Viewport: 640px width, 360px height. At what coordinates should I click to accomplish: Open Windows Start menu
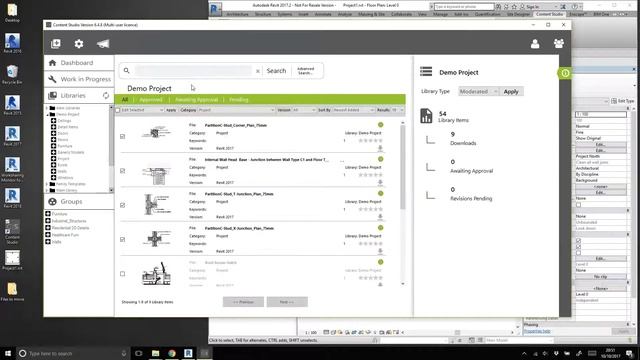pyautogui.click(x=8, y=353)
